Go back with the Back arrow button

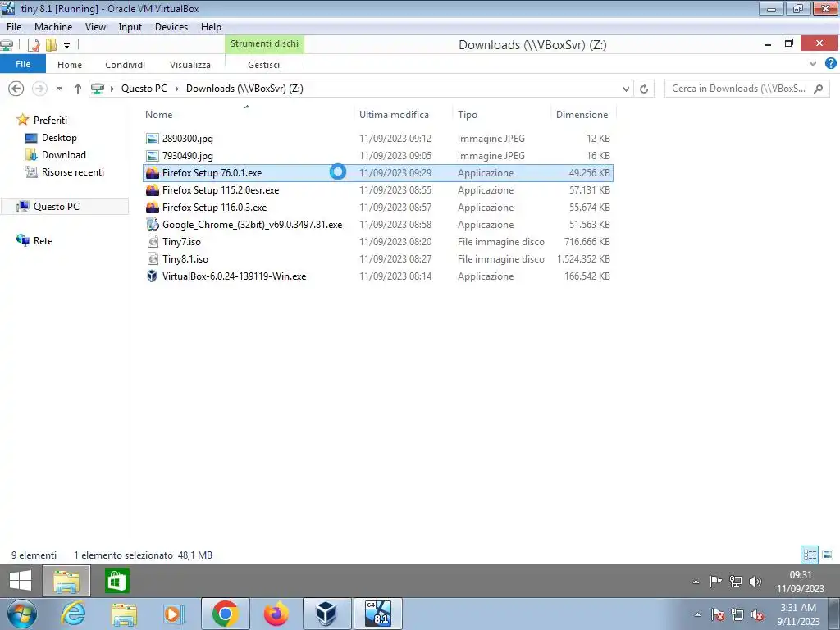[x=16, y=89]
